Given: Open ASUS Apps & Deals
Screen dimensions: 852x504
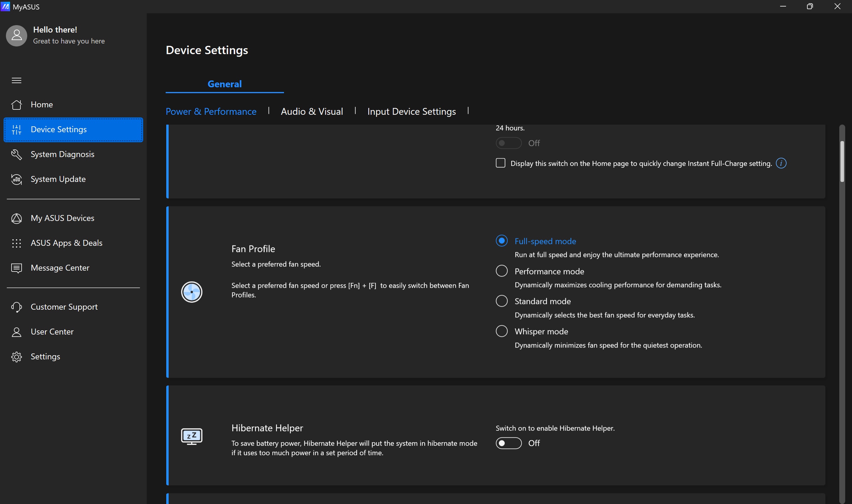Looking at the screenshot, I should (x=66, y=243).
